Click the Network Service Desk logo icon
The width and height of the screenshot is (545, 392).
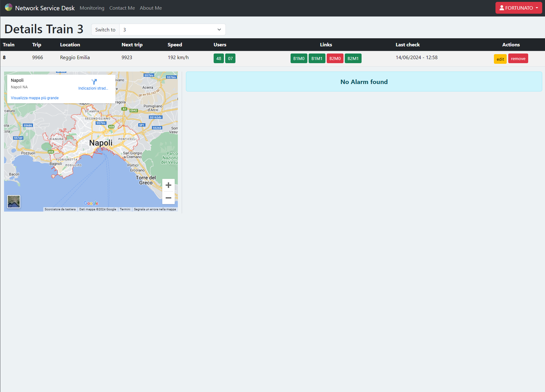click(8, 7)
